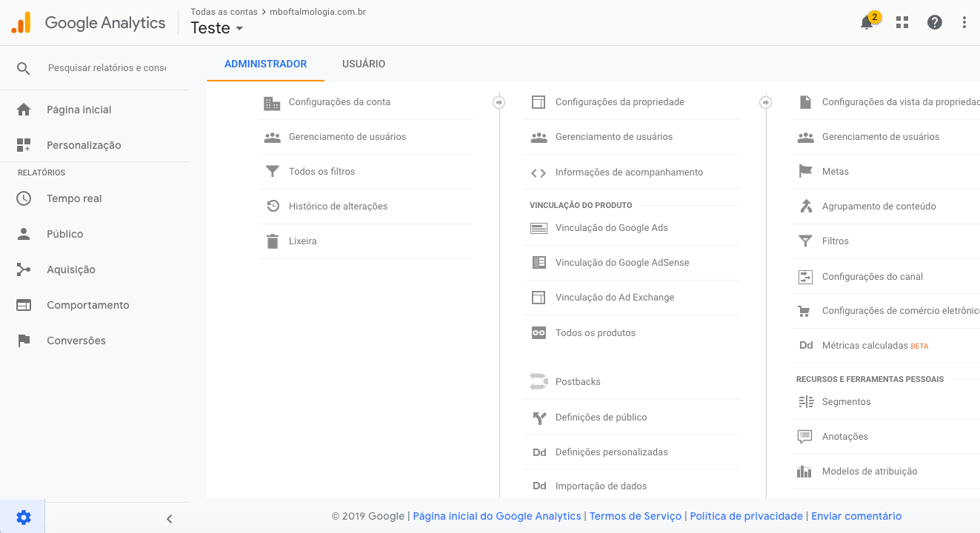Open the three-dot more options menu

(964, 22)
